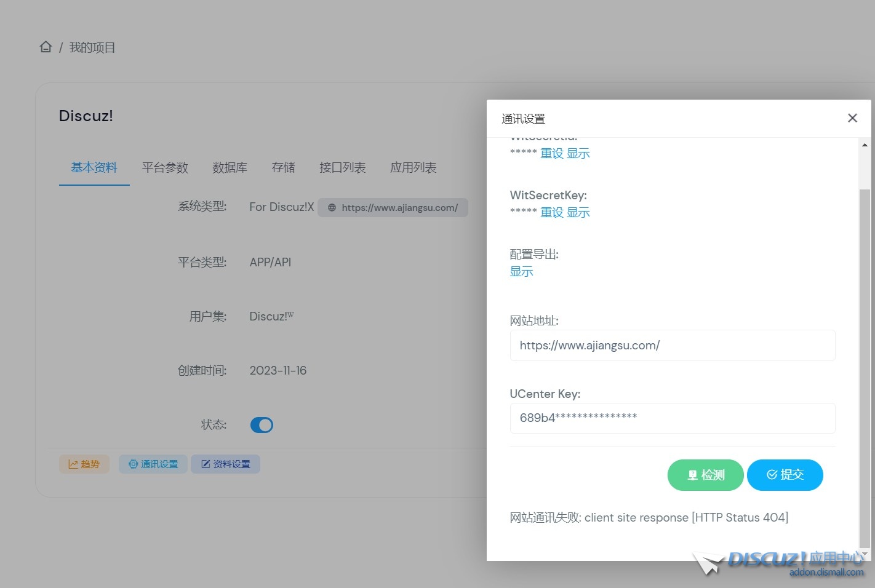Image resolution: width=875 pixels, height=588 pixels.
Task: Click 重设 link under WitSecretKey
Action: [552, 213]
